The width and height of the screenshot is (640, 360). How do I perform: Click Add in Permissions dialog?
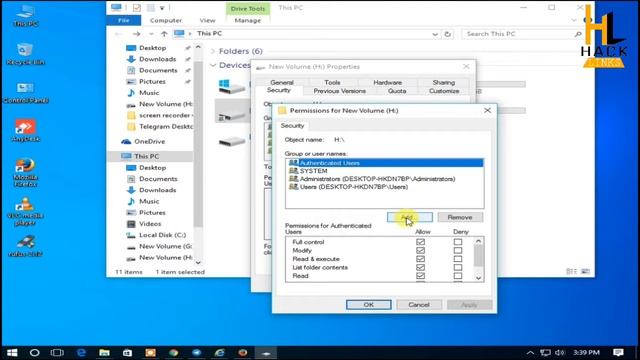[x=410, y=217]
